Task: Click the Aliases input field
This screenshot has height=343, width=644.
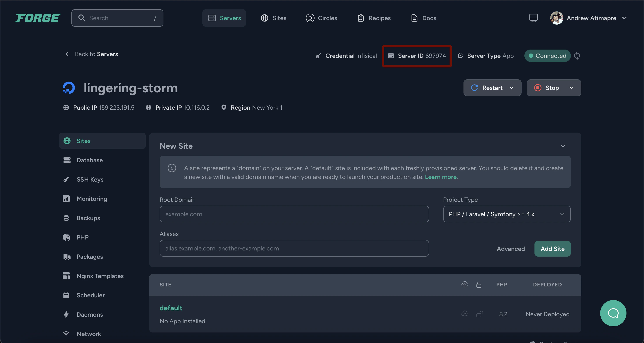Action: (294, 248)
